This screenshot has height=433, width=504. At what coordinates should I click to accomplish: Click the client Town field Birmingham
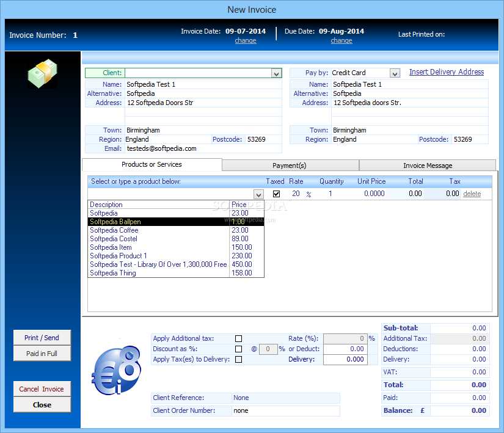(203, 130)
